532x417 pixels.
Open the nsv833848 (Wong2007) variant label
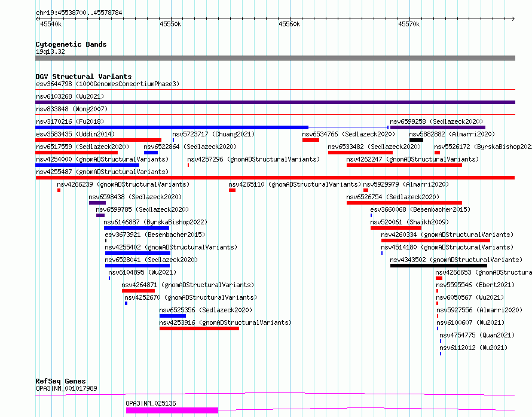72,109
